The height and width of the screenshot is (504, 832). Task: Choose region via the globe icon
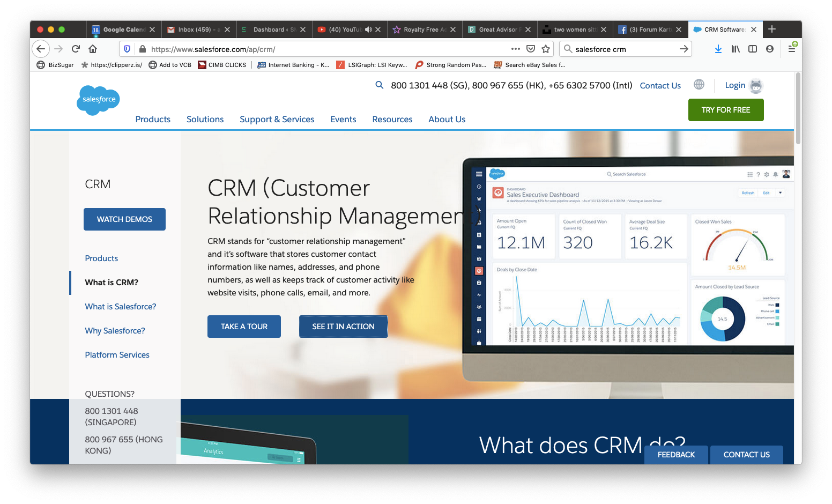pos(699,84)
